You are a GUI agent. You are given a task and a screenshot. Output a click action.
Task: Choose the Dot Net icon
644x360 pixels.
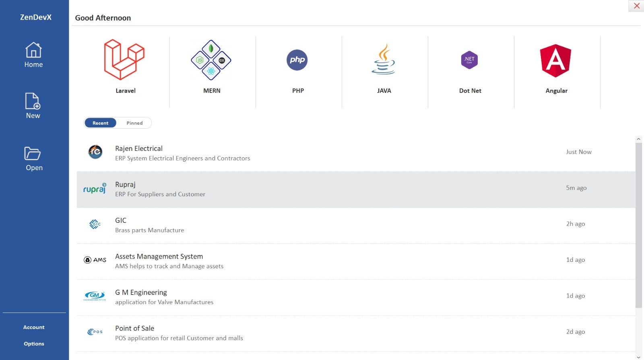(469, 60)
